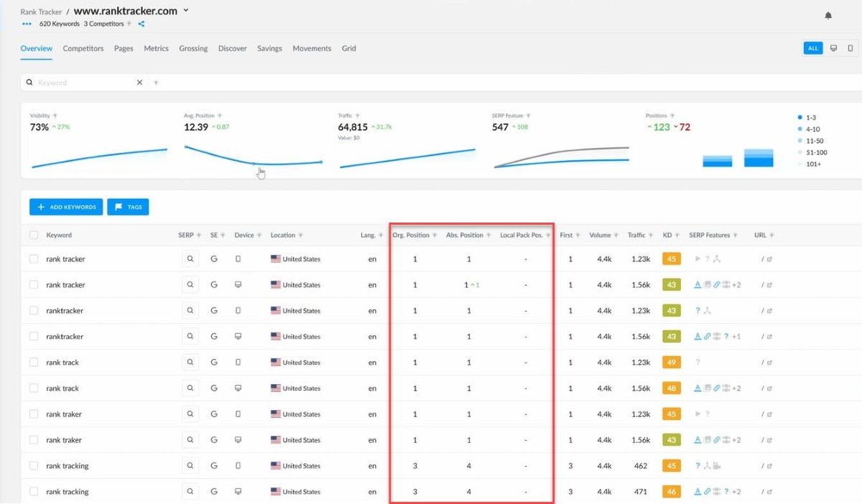
Task: Open SERP preview for rank traker KD 43 row
Action: click(190, 439)
